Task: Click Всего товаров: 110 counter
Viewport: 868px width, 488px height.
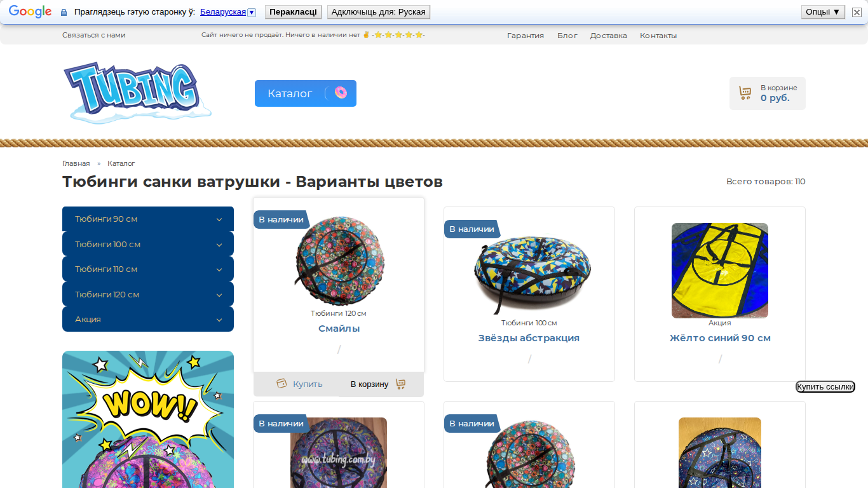Action: pos(766,182)
